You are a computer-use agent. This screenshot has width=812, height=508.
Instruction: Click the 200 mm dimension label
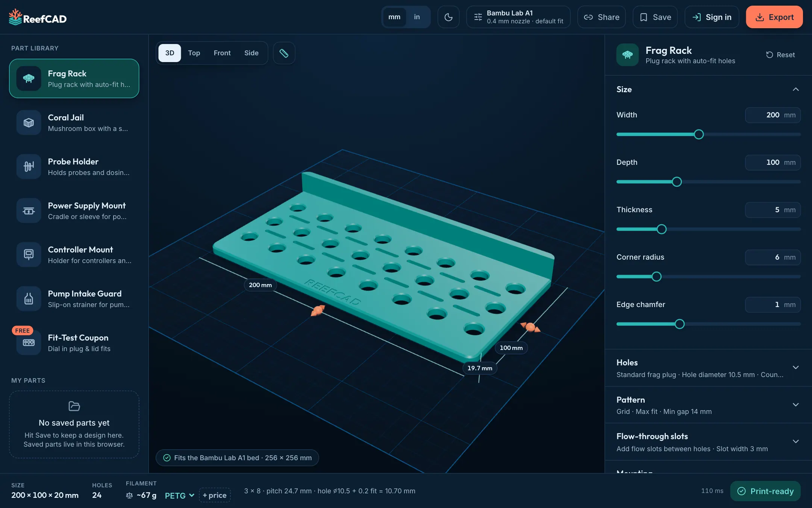click(x=260, y=285)
